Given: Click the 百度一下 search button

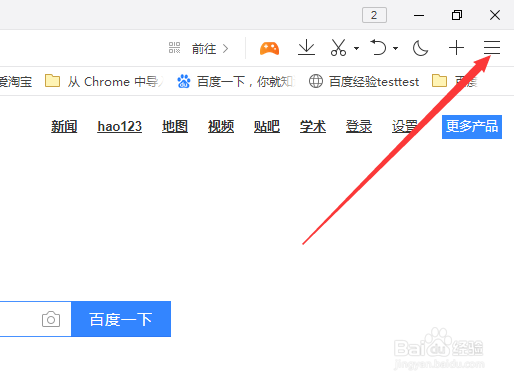Looking at the screenshot, I should 121,319.
